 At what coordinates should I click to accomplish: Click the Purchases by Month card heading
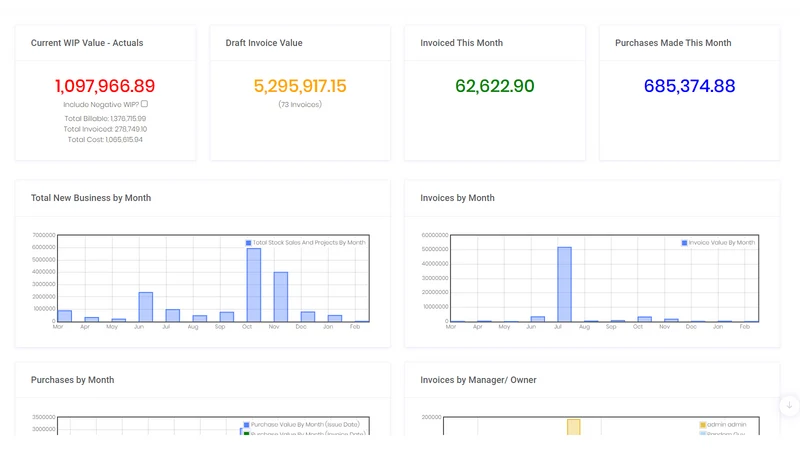[x=72, y=380]
